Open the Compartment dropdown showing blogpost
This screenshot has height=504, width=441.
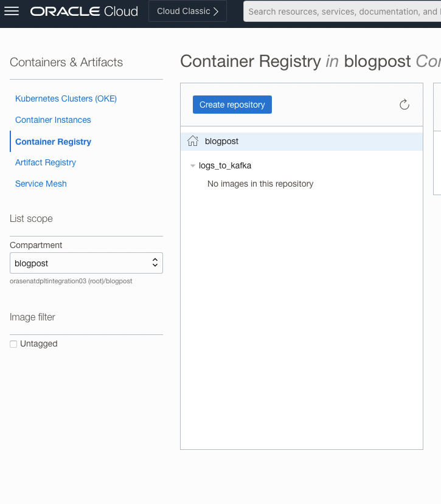tap(86, 263)
